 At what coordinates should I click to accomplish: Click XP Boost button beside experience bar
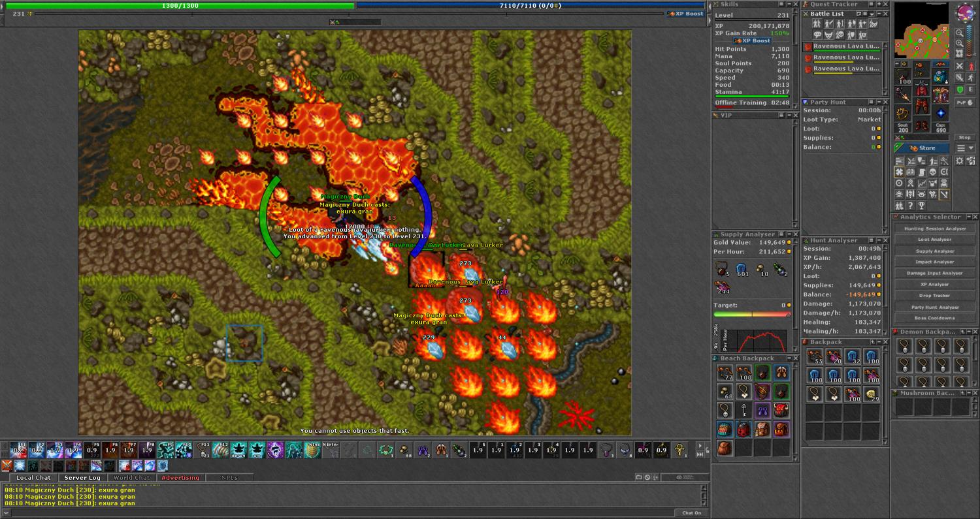[685, 14]
